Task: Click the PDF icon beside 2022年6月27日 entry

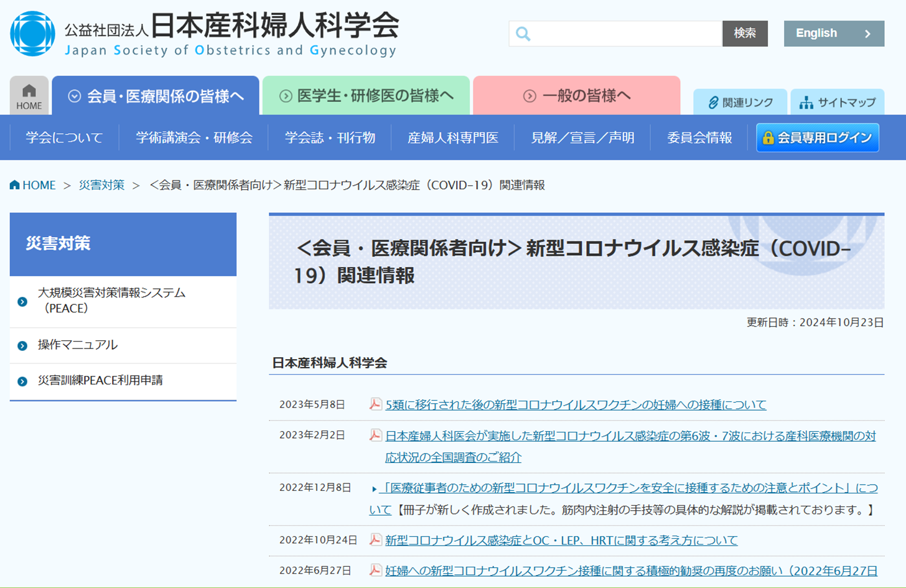Action: tap(375, 570)
